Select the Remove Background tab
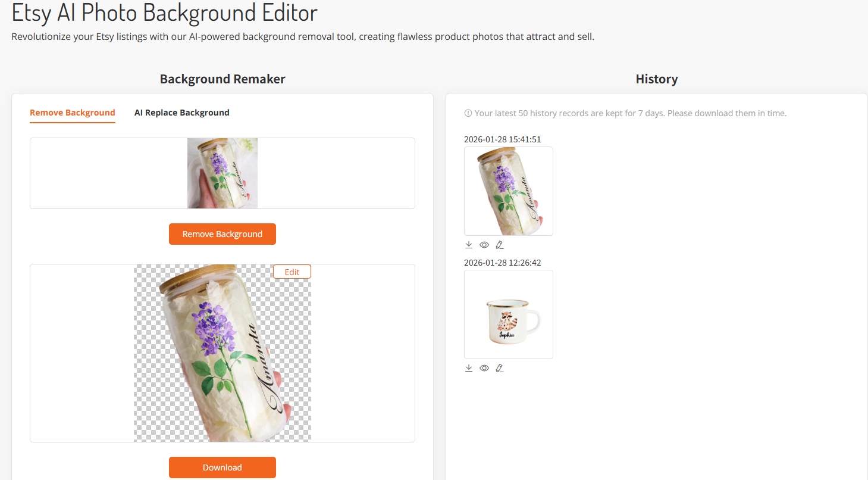The height and width of the screenshot is (480, 868). (73, 112)
